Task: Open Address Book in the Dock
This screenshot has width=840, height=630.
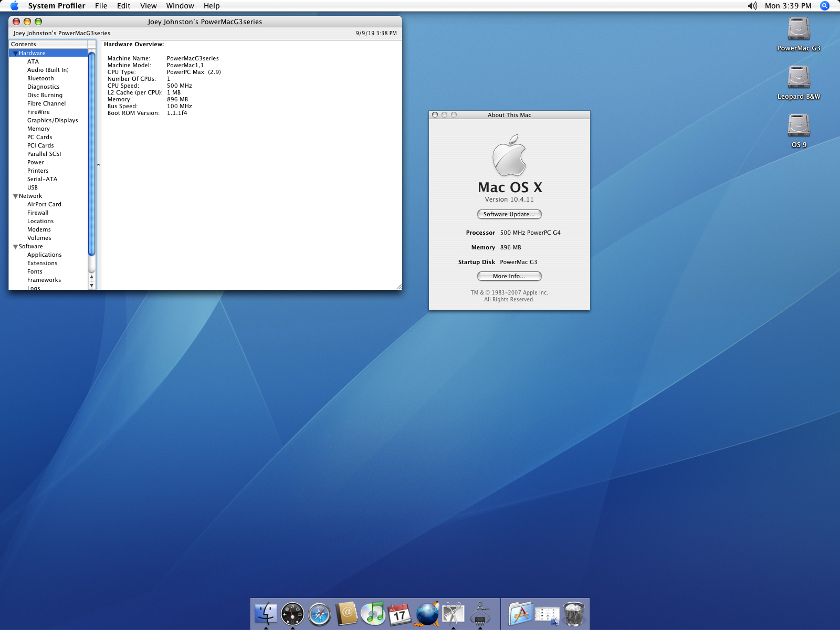Action: 346,613
